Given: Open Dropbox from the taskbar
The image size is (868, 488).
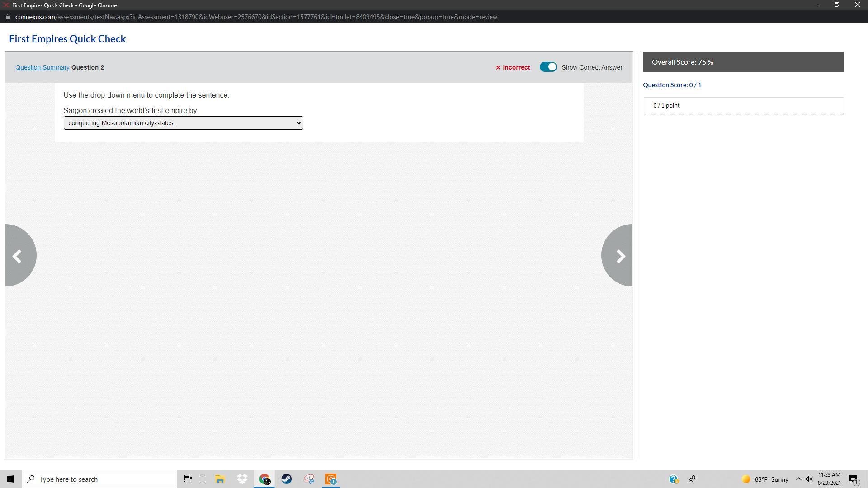Looking at the screenshot, I should 242,479.
